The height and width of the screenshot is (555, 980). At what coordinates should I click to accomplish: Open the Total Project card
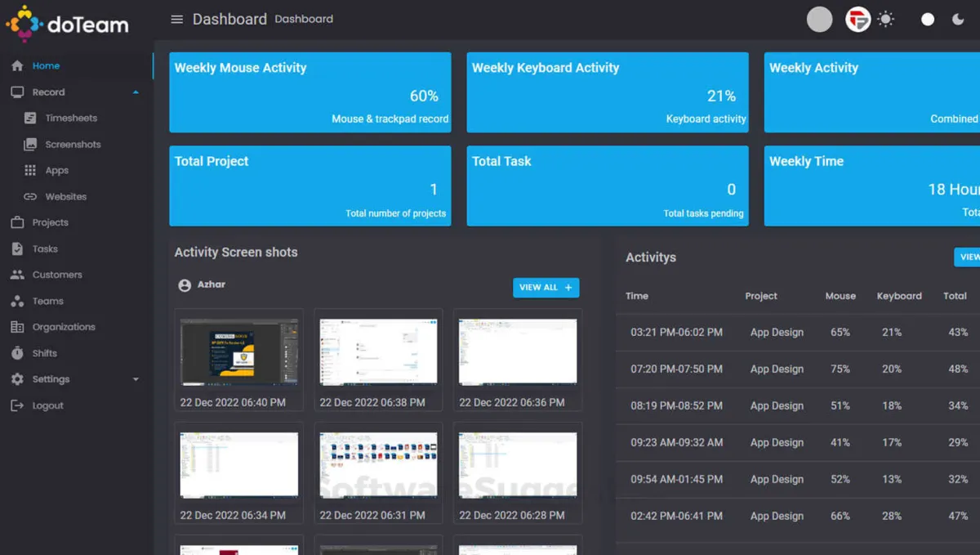[x=310, y=186]
